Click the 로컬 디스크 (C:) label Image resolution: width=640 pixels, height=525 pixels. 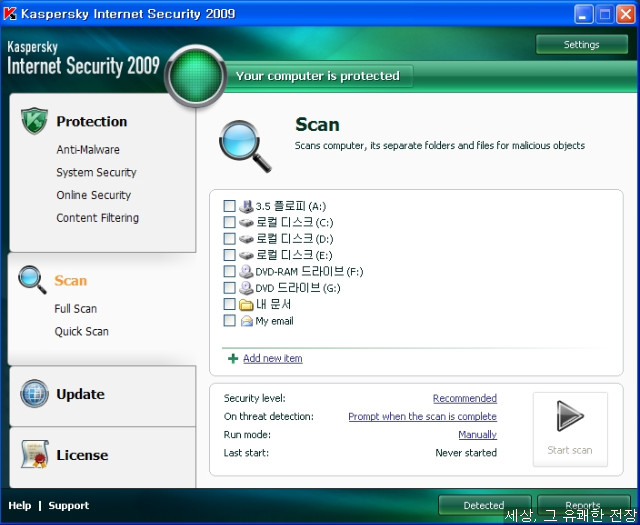294,222
